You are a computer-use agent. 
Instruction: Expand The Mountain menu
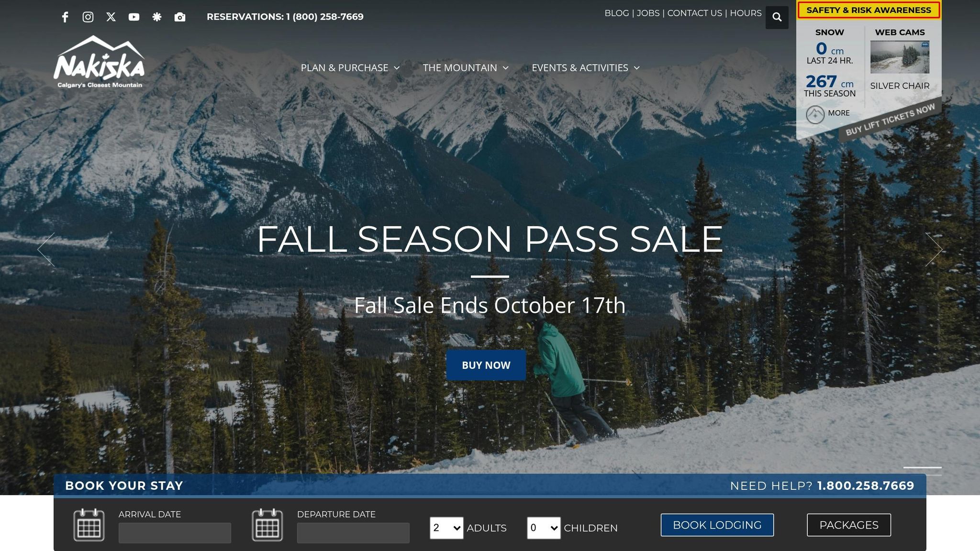[x=466, y=68]
